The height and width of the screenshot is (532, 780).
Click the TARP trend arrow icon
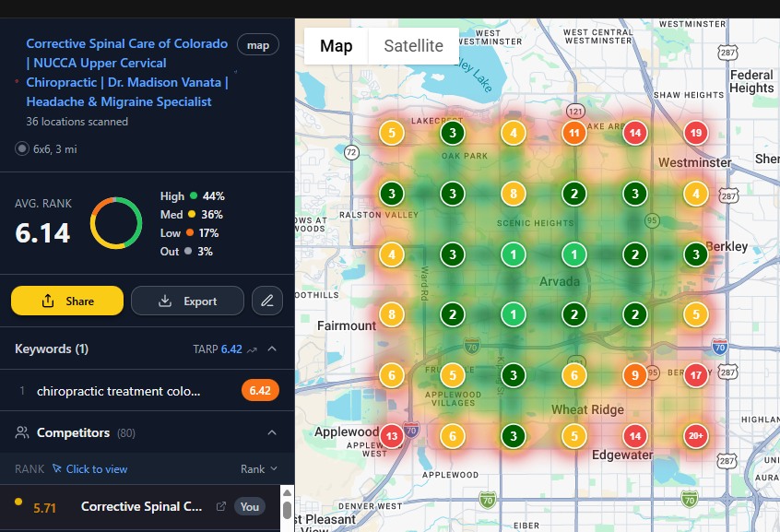tap(253, 349)
